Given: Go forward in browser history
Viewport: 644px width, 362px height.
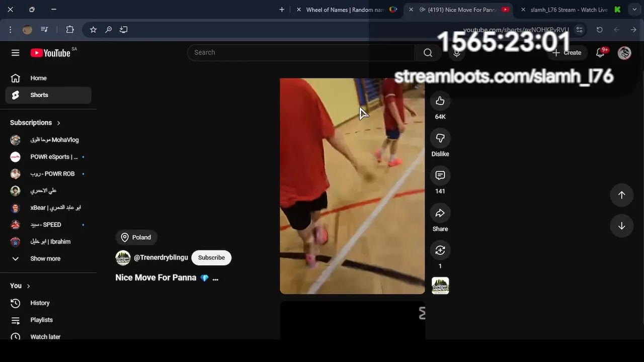Looking at the screenshot, I should (633, 30).
